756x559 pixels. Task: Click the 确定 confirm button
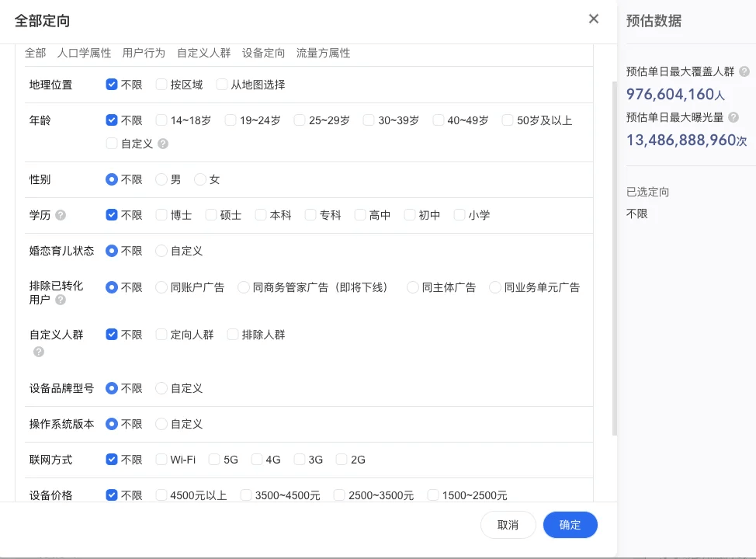tap(570, 525)
